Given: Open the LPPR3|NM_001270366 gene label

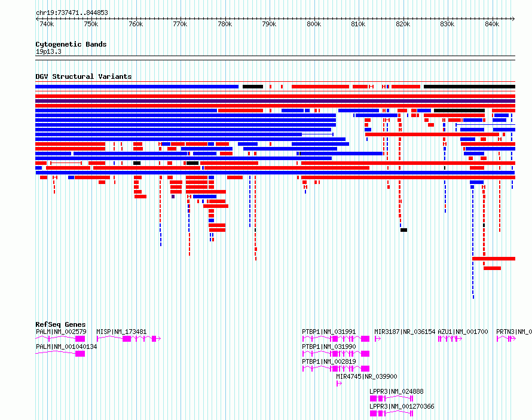Looking at the screenshot, I should click(402, 406).
